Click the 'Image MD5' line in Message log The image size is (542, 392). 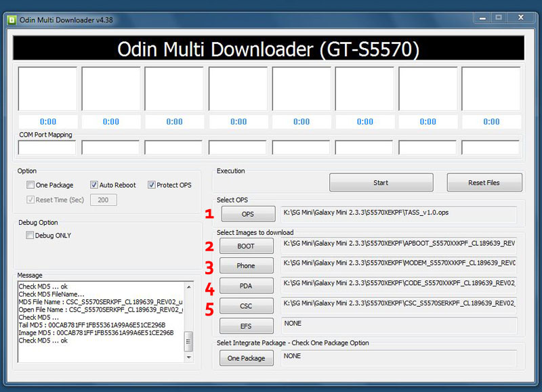[x=96, y=332]
